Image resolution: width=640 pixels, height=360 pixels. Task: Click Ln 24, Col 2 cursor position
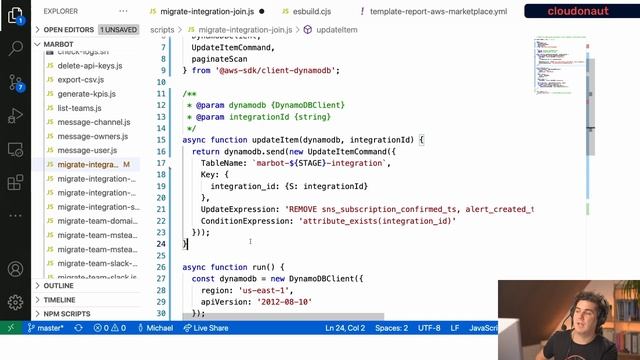click(345, 328)
